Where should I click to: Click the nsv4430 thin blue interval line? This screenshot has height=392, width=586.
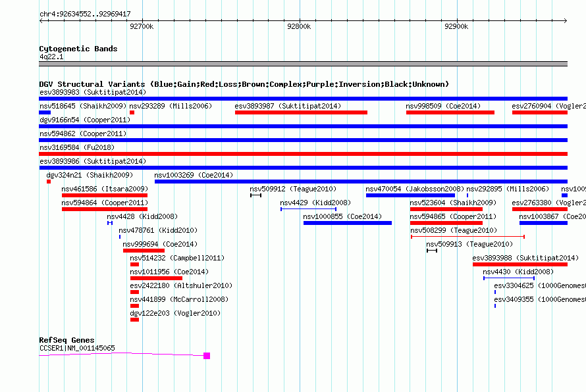pyautogui.click(x=509, y=278)
